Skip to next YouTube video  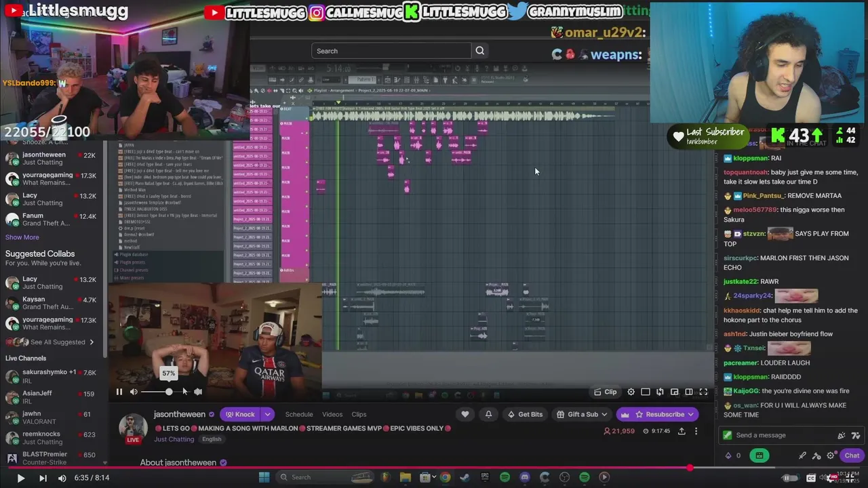[x=43, y=478]
